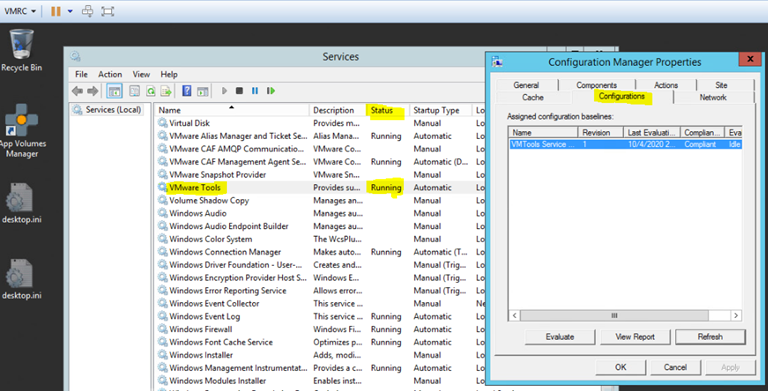Select Services (Local) in console tree
Viewport: 768px width, 391px height.
tap(108, 110)
